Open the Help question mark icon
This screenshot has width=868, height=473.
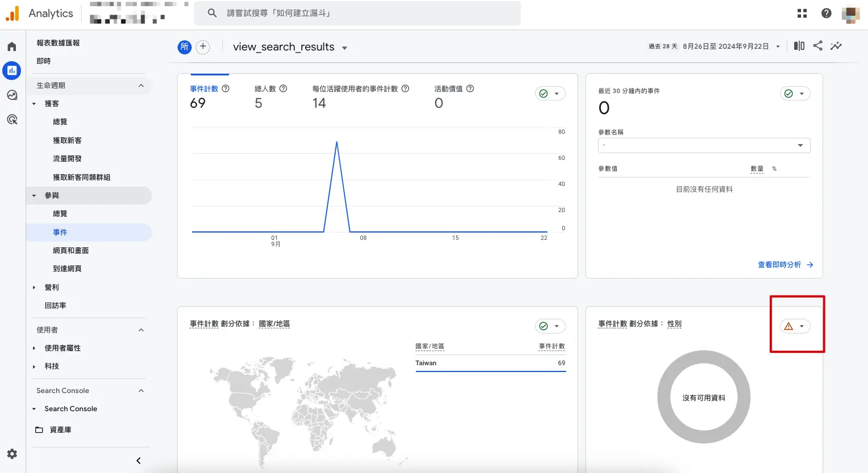click(x=827, y=13)
